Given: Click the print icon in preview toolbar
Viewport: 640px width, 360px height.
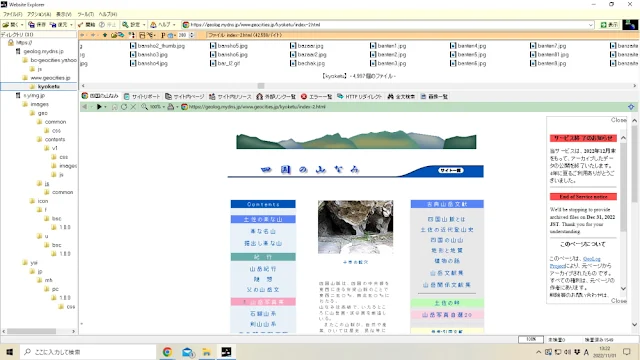Looking at the screenshot, I should tap(171, 107).
